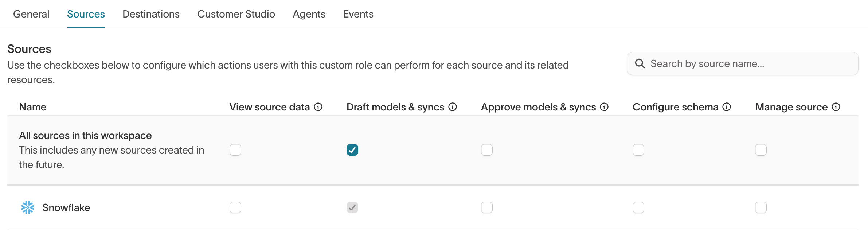The width and height of the screenshot is (868, 237).
Task: Click the Name column header
Action: coord(33,107)
